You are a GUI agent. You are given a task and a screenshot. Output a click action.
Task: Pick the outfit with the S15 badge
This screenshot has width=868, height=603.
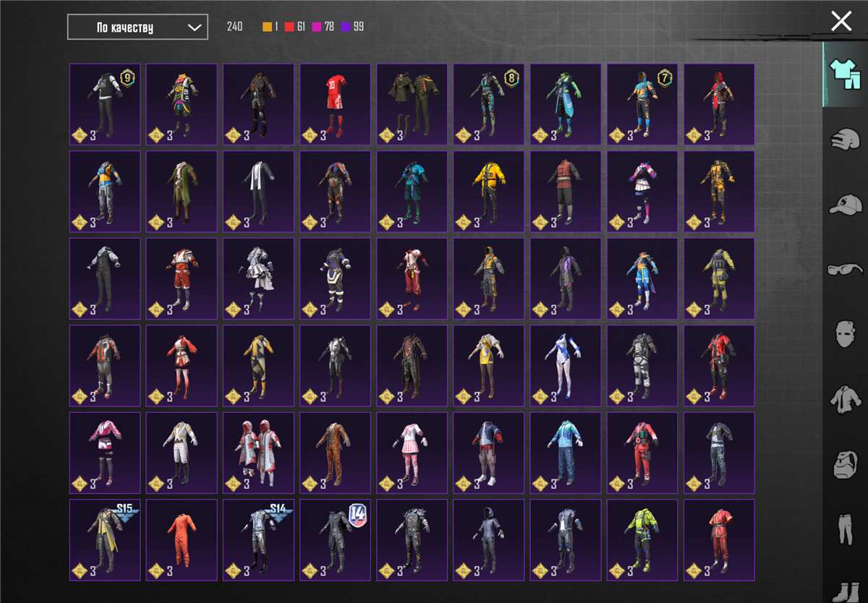pyautogui.click(x=105, y=539)
